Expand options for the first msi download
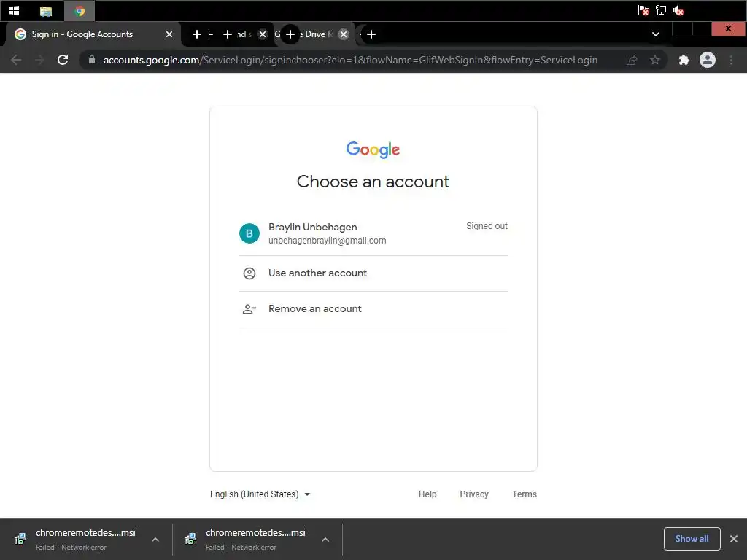747x560 pixels. 155,540
